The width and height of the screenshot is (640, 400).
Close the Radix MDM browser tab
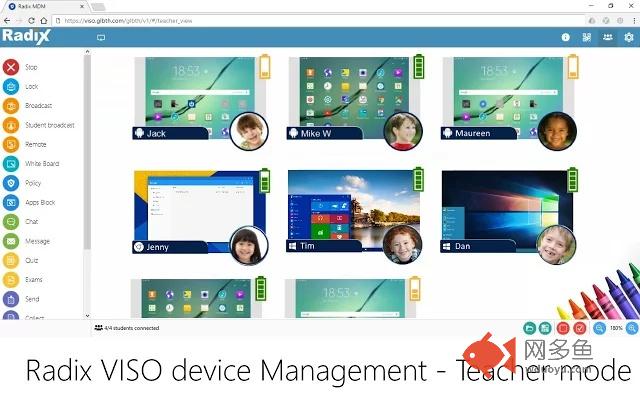coord(82,7)
